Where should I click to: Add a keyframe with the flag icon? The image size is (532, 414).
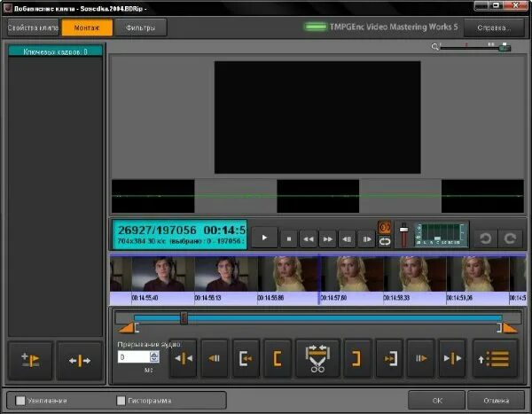30,361
